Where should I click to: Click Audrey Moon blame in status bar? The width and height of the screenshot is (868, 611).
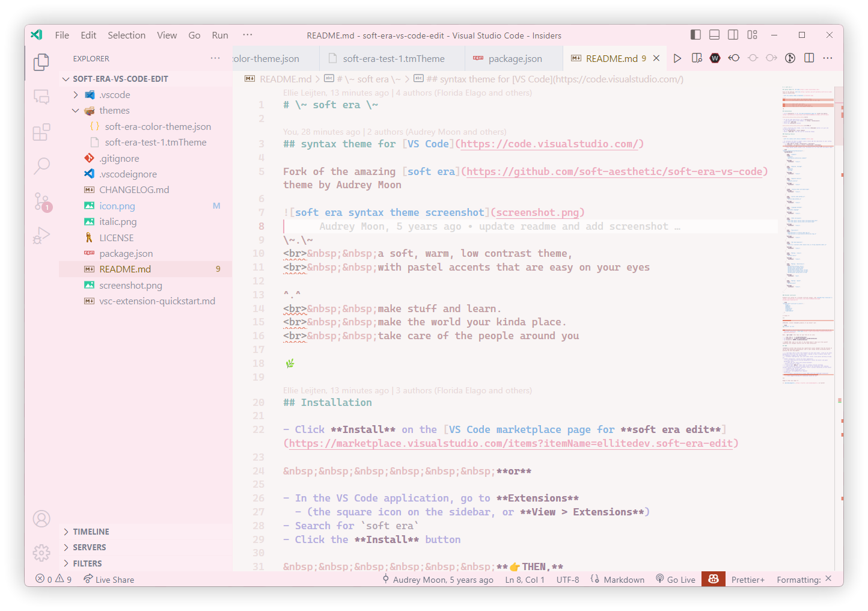438,579
